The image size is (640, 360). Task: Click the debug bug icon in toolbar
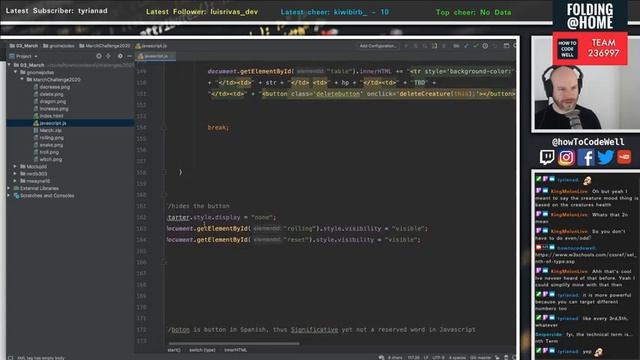pos(416,46)
